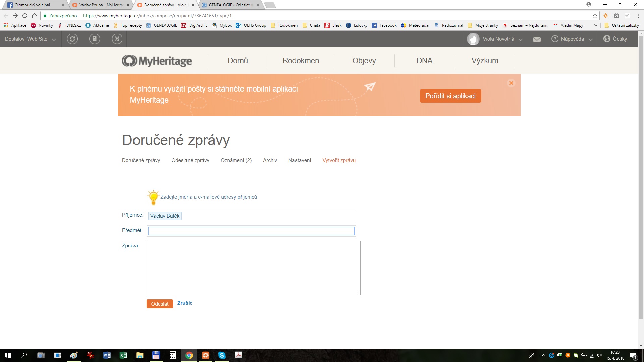The width and height of the screenshot is (644, 362).
Task: Click the Zrušit cancel link
Action: point(184,303)
